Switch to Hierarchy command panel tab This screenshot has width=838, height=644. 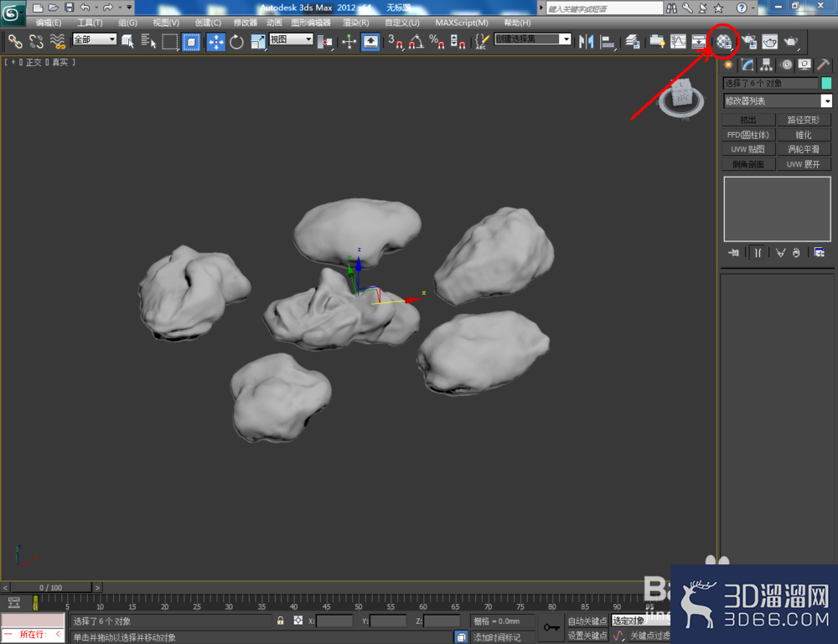click(x=767, y=65)
